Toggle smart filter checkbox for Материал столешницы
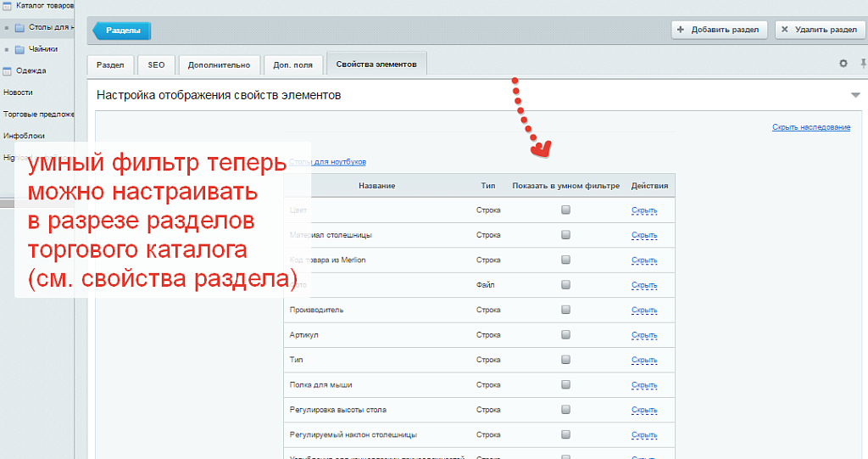868x459 pixels. tap(565, 235)
